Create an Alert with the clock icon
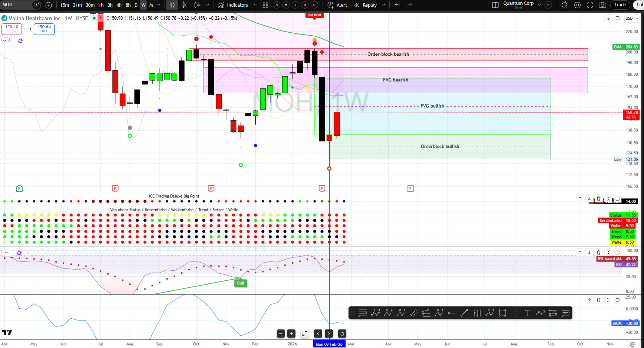Image resolution: width=644 pixels, height=348 pixels. click(337, 5)
